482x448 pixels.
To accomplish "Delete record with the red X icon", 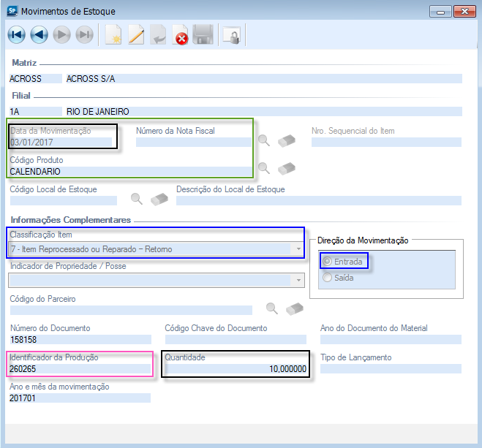I will click(180, 34).
